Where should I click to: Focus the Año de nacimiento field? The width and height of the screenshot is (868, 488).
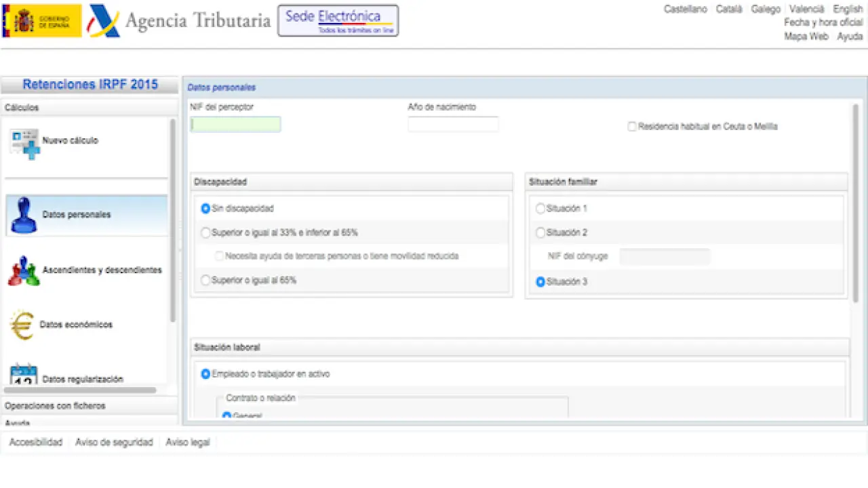click(x=453, y=124)
